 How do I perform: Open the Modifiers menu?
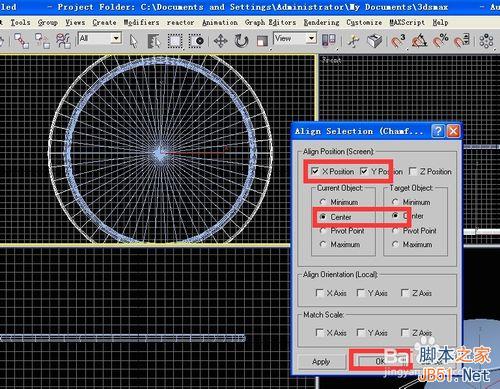[x=141, y=22]
